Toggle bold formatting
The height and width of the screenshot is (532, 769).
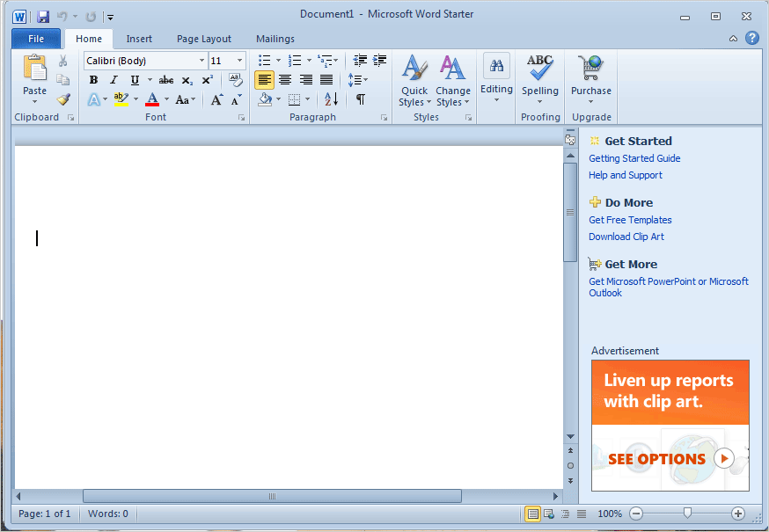coord(93,80)
